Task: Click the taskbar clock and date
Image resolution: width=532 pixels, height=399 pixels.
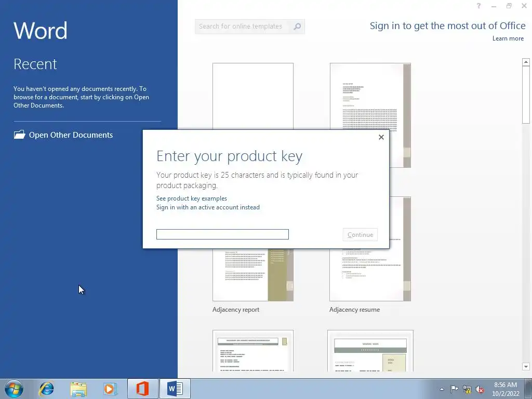Action: click(506, 389)
